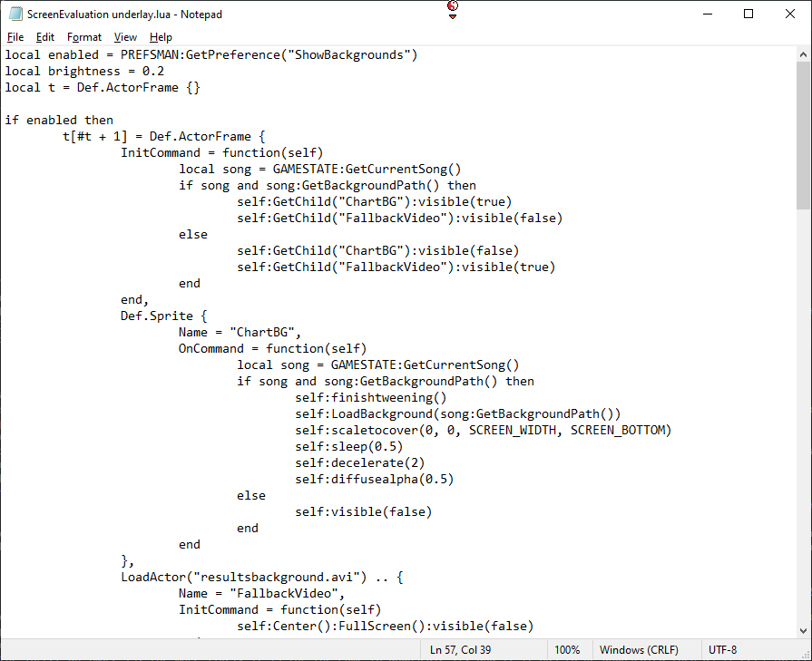This screenshot has width=812, height=661.
Task: Click the 'Windows (CRLF)' status entry
Action: coord(639,649)
